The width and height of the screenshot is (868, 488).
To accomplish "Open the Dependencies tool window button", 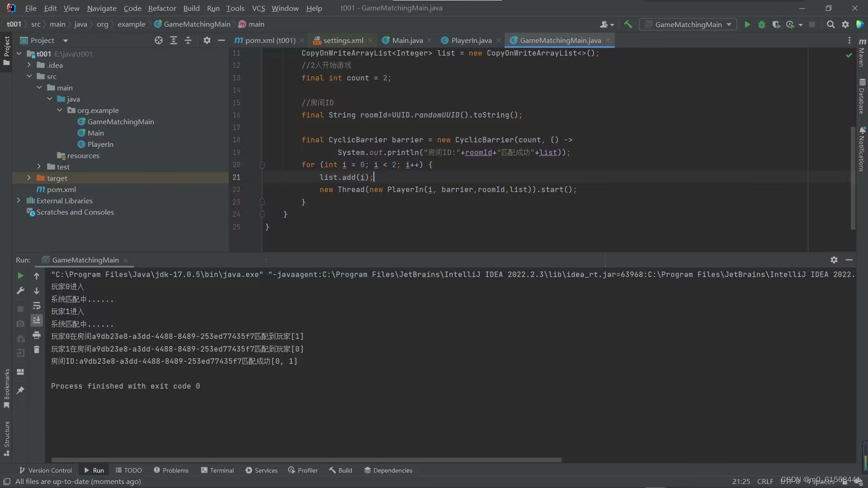I will [388, 470].
